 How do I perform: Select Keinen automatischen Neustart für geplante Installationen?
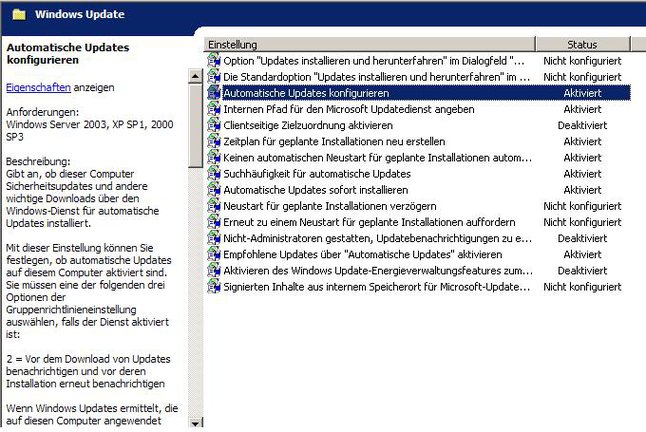377,158
